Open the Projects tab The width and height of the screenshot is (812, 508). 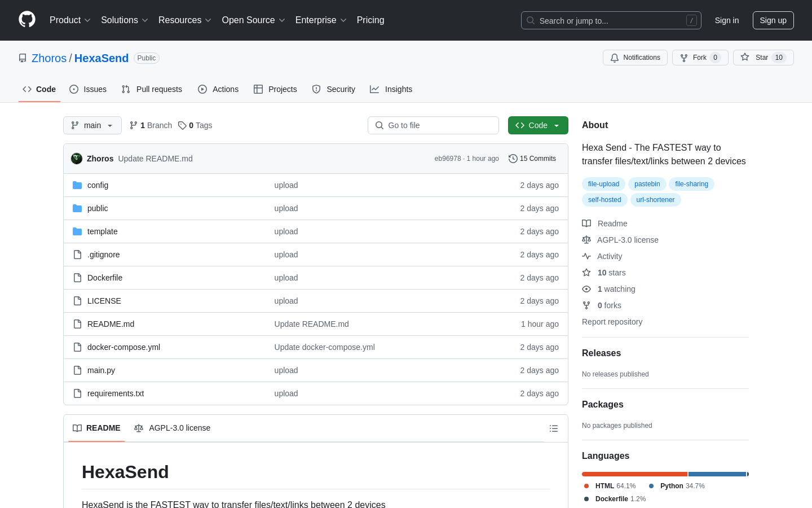(275, 89)
